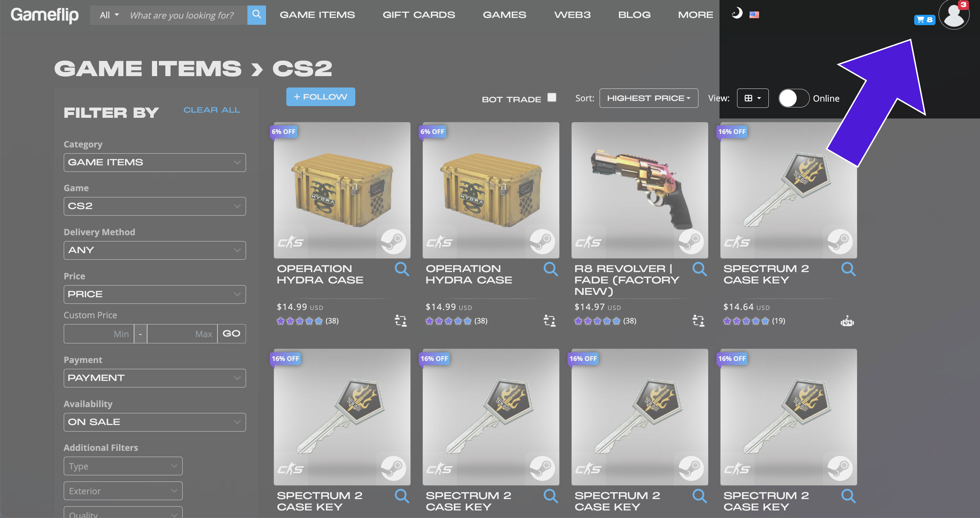980x518 pixels.
Task: Open the user profile avatar
Action: coord(954,14)
